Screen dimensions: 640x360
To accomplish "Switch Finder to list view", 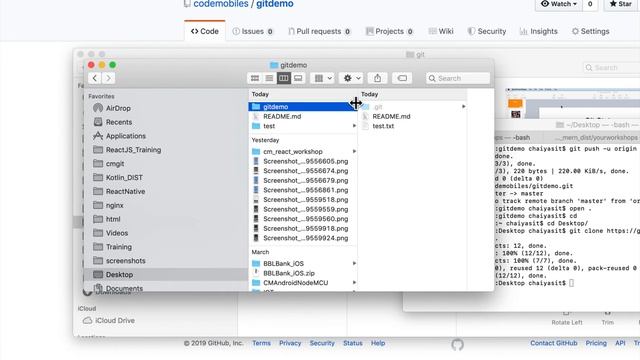I will (x=269, y=78).
